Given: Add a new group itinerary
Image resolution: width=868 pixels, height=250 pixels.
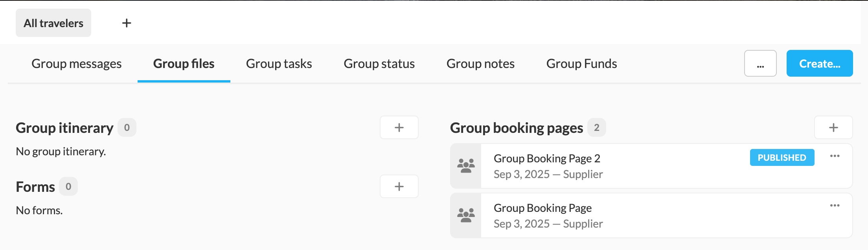Looking at the screenshot, I should [x=399, y=127].
